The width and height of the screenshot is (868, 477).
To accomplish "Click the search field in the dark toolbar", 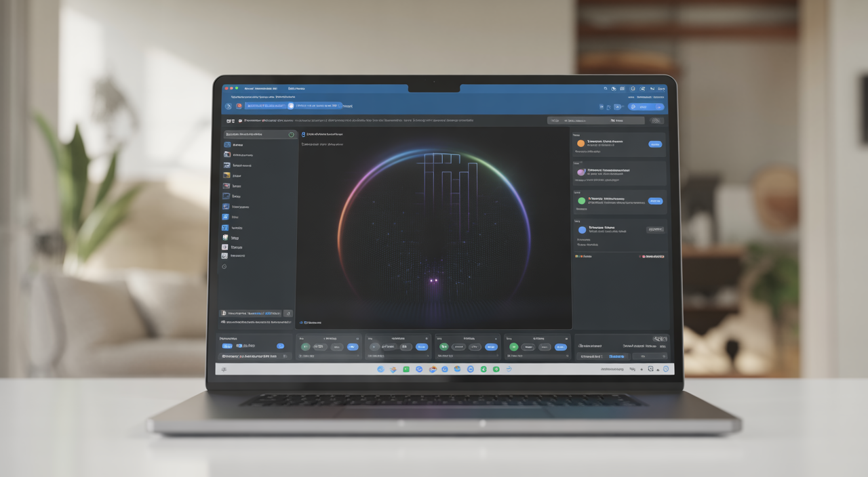I will coord(596,121).
